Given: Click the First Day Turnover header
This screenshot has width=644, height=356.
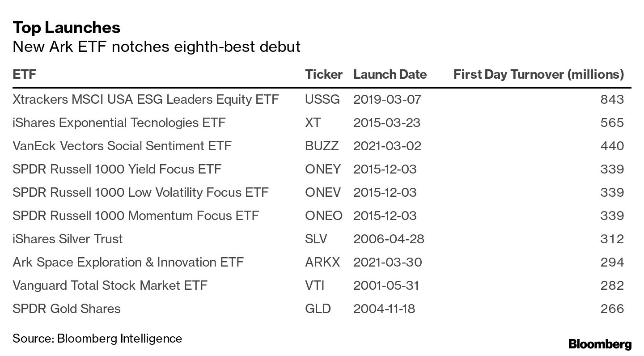Looking at the screenshot, I should pos(538,74).
